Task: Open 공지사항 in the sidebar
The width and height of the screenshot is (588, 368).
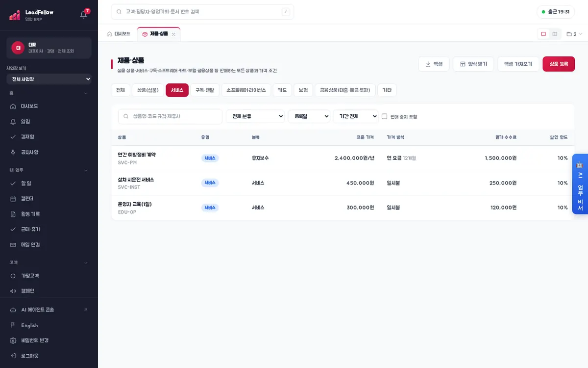Action: (49, 152)
